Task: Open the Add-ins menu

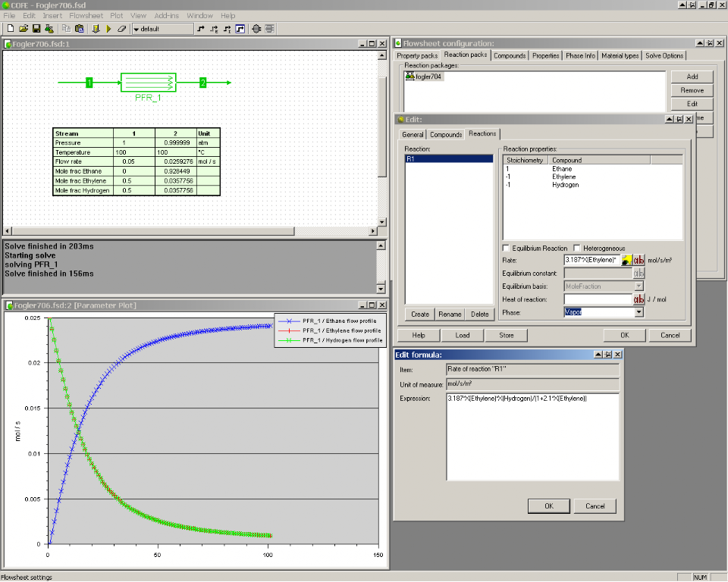Action: pyautogui.click(x=166, y=15)
